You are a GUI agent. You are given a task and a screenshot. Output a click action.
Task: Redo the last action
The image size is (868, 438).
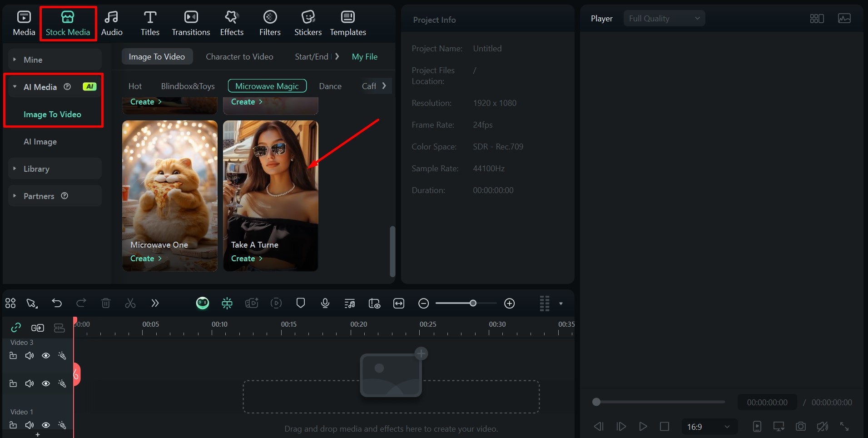click(x=81, y=303)
